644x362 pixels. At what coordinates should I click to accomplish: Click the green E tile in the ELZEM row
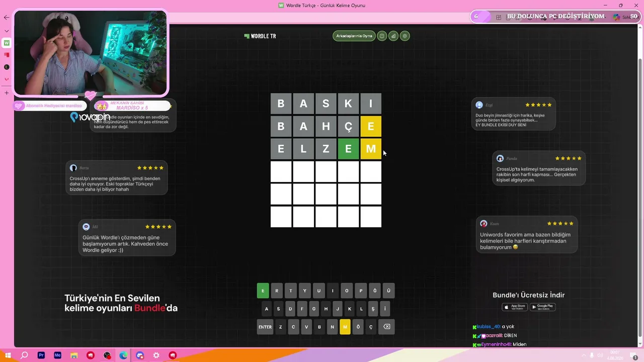pyautogui.click(x=348, y=149)
